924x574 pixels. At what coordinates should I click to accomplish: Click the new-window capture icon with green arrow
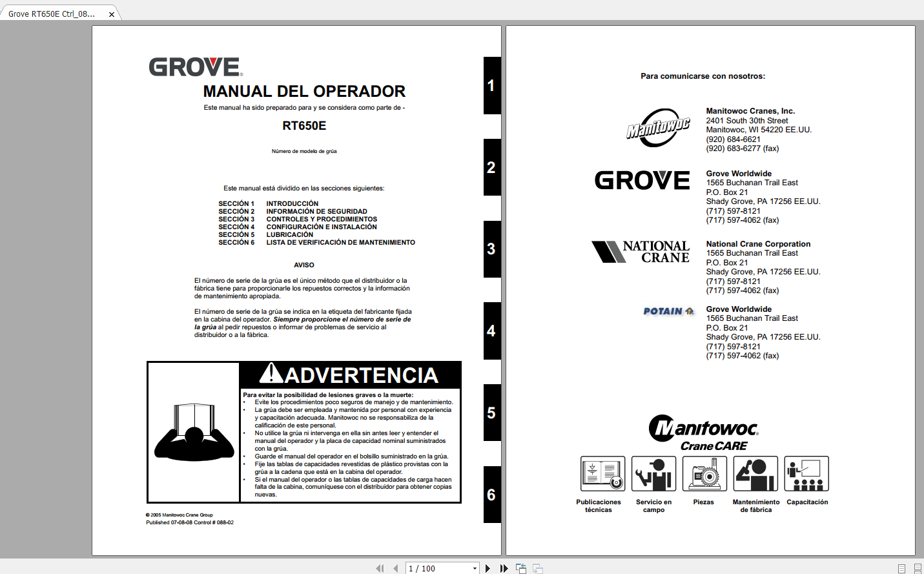coord(520,568)
